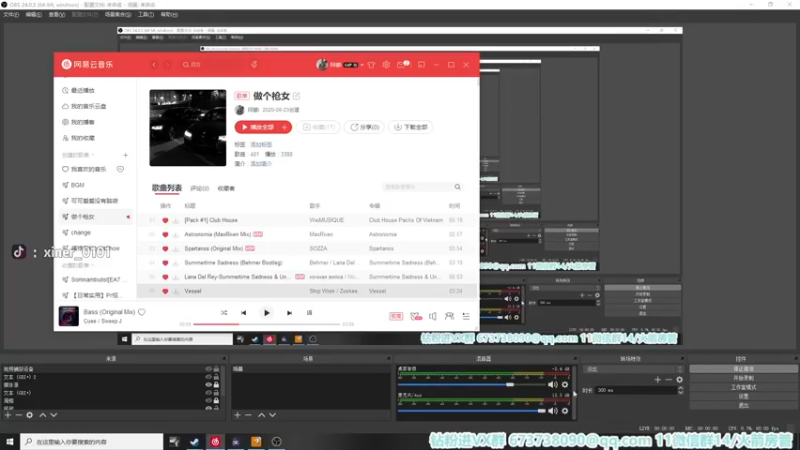Viewport: 800px width, 450px height.
Task: Open the change playlist
Action: (81, 232)
